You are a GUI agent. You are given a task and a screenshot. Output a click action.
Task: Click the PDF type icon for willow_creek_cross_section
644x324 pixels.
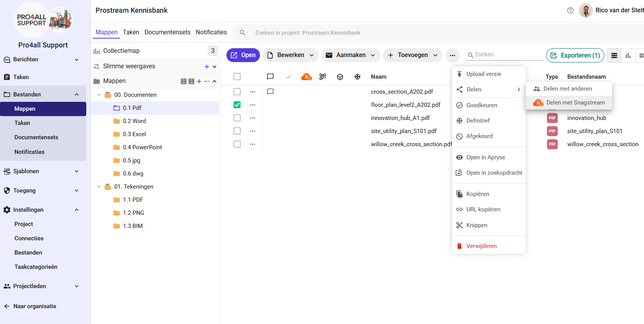552,144
